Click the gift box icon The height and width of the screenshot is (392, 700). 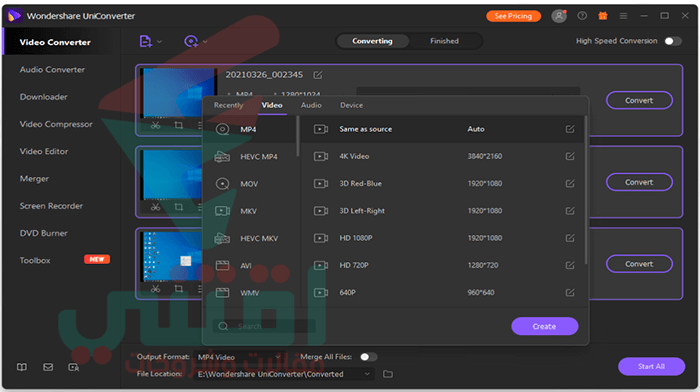coord(603,16)
